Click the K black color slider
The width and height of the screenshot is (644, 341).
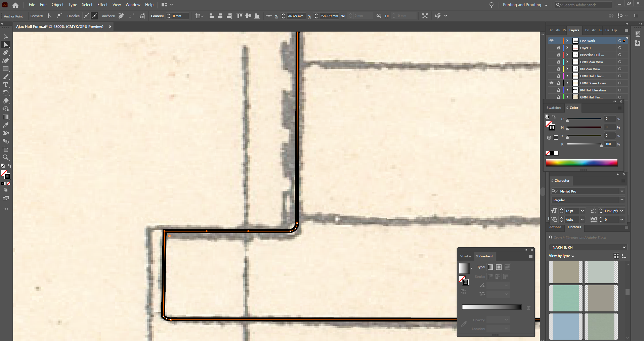pyautogui.click(x=584, y=144)
